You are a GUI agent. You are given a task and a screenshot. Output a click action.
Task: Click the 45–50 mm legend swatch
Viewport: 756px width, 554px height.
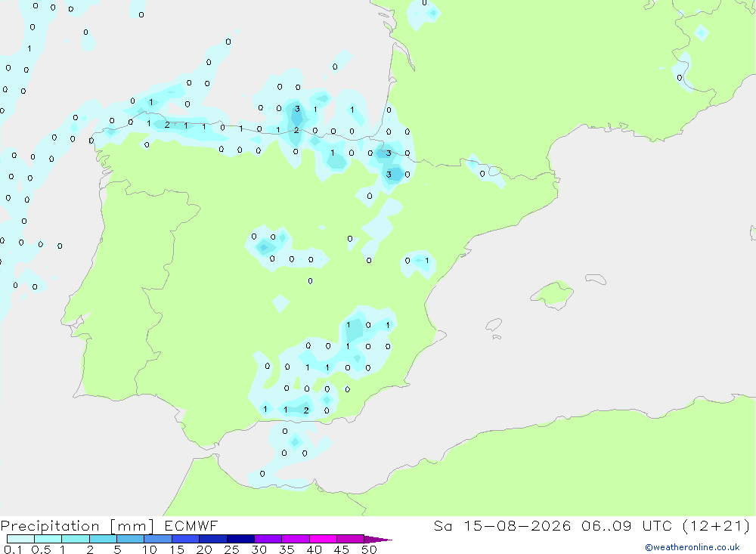click(x=351, y=539)
